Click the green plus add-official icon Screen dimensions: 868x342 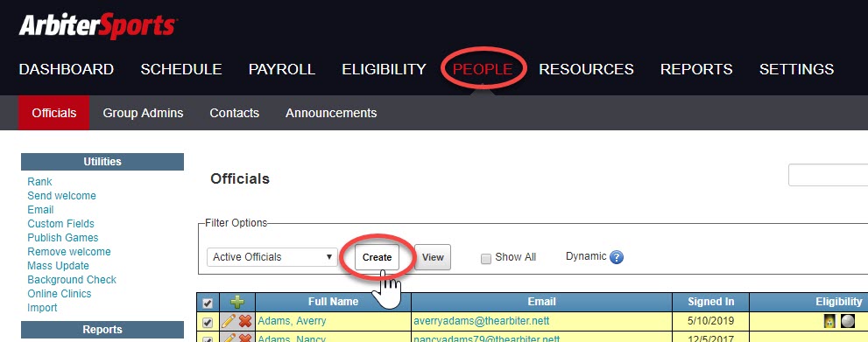click(x=237, y=303)
